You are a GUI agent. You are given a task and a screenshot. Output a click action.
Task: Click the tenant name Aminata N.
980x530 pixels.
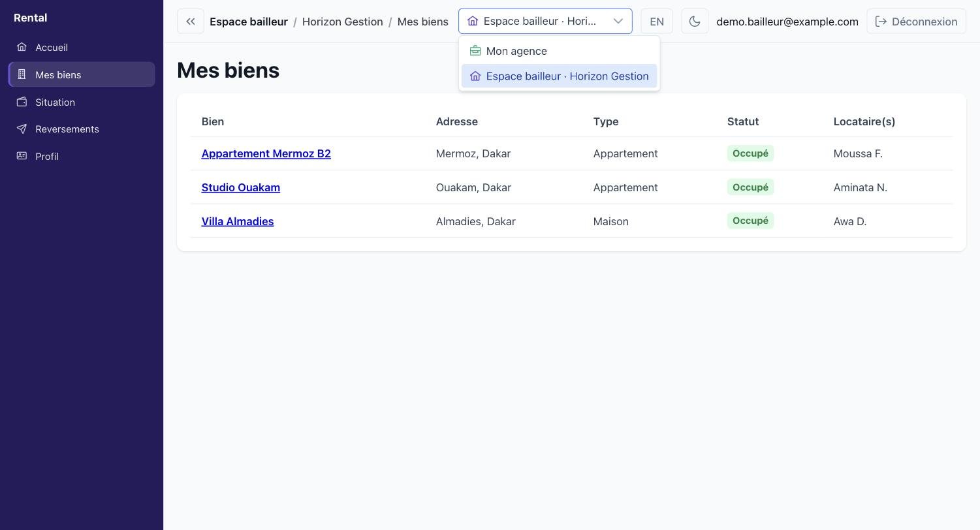[x=860, y=187]
